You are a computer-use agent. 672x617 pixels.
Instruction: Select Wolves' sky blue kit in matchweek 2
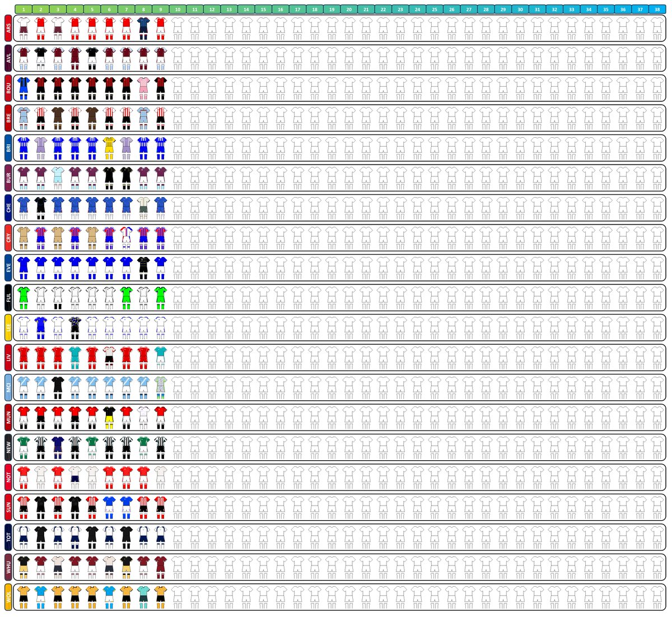tap(41, 598)
